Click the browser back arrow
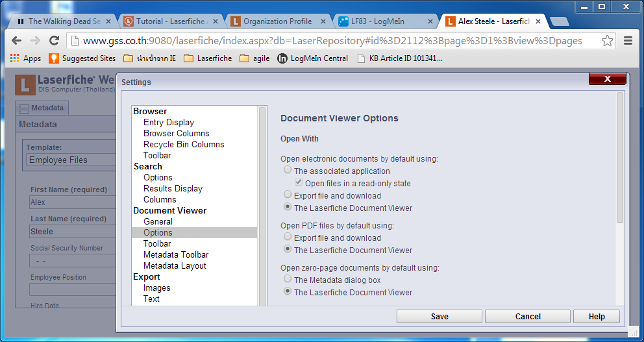The height and width of the screenshot is (342, 644). click(16, 40)
